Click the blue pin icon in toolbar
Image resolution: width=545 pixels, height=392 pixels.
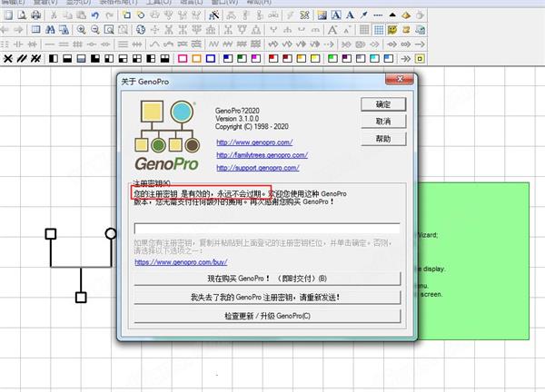click(364, 15)
